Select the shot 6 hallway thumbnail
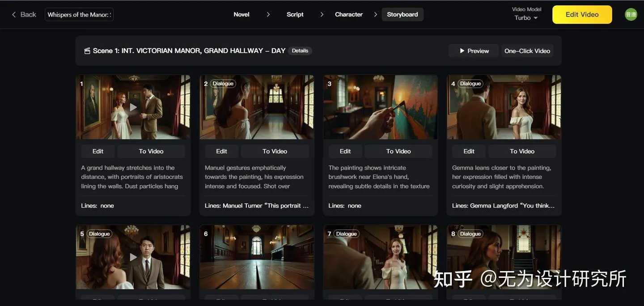This screenshot has width=644, height=306. [x=257, y=257]
